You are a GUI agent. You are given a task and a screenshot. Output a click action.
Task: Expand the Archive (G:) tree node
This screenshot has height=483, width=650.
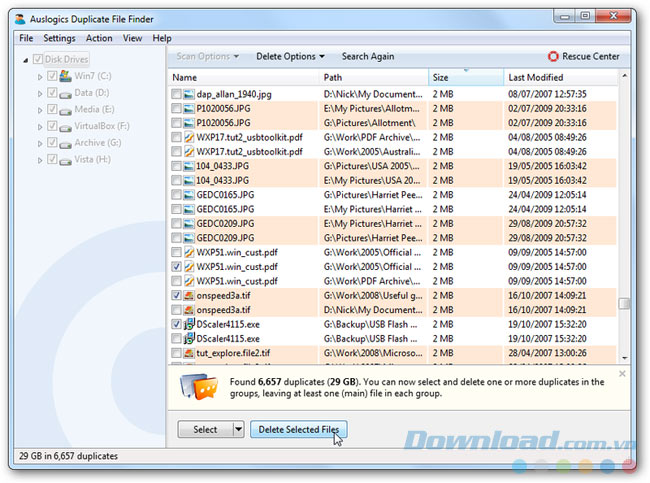(40, 143)
